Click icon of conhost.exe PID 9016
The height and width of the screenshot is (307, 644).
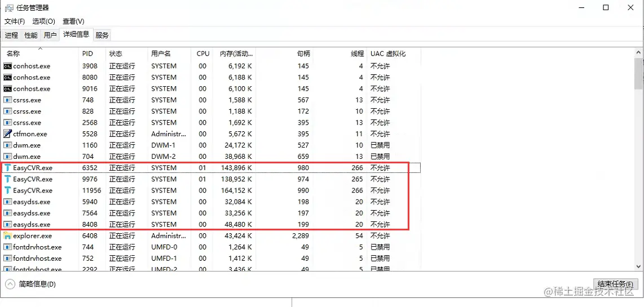7,88
